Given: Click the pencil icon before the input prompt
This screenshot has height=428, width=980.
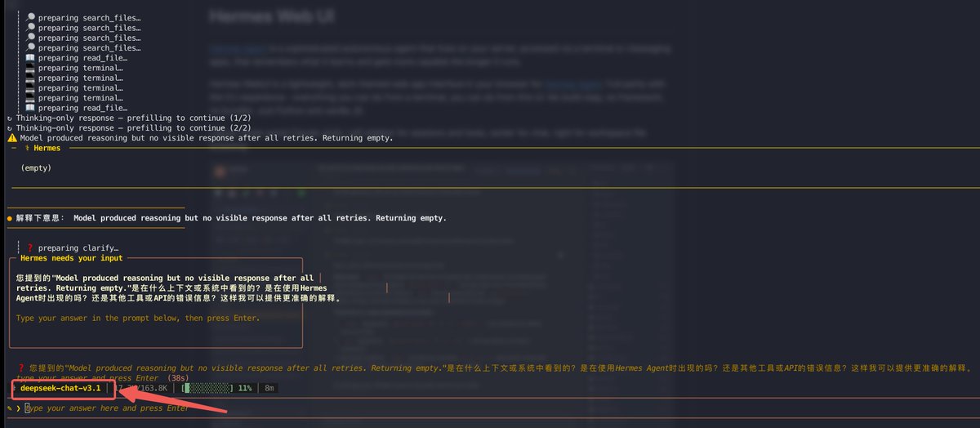Looking at the screenshot, I should coord(8,408).
